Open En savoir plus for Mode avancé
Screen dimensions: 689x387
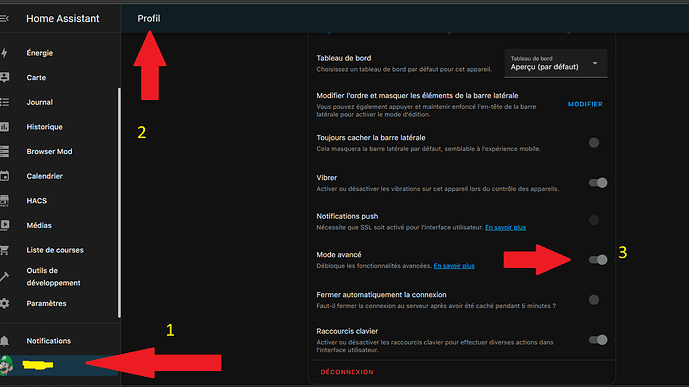tap(454, 265)
